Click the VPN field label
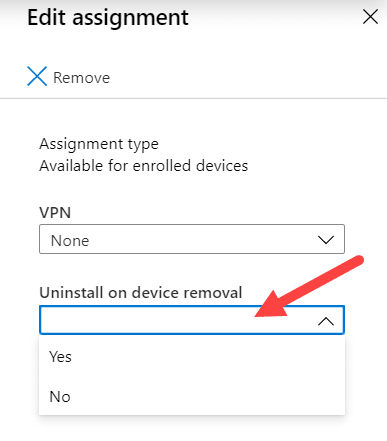Screen dimensions: 387x441 pyautogui.click(x=55, y=213)
